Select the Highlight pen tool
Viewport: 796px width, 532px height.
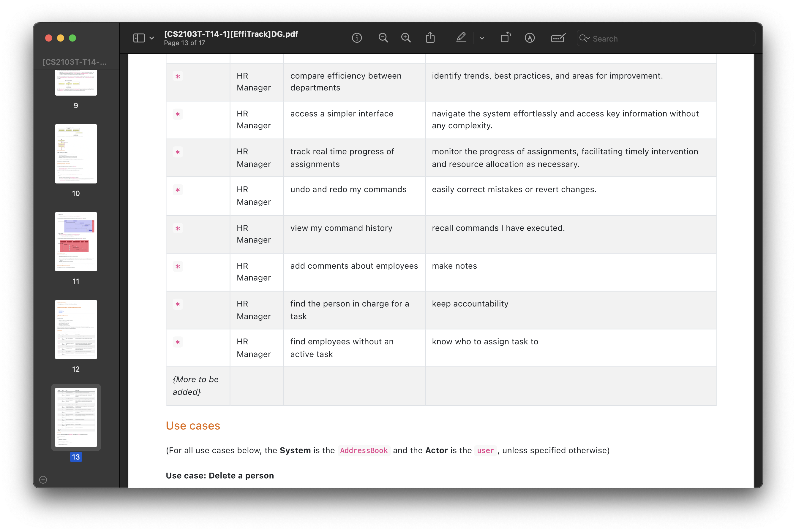(x=461, y=38)
